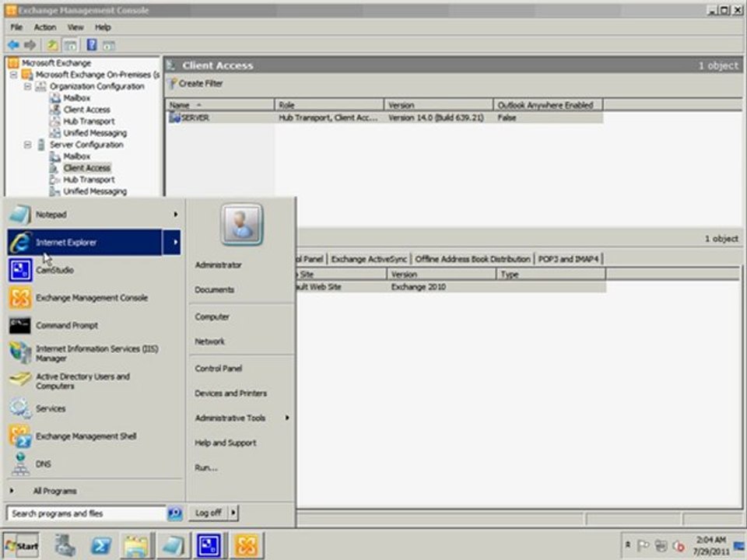Open PowerShell from the taskbar
Screen dimensions: 747x560
(x=101, y=545)
